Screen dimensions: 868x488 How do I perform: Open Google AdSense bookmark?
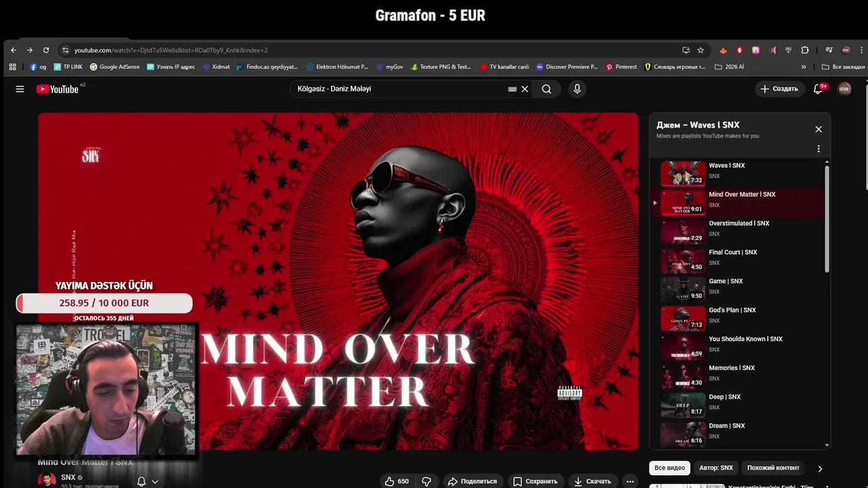(115, 67)
